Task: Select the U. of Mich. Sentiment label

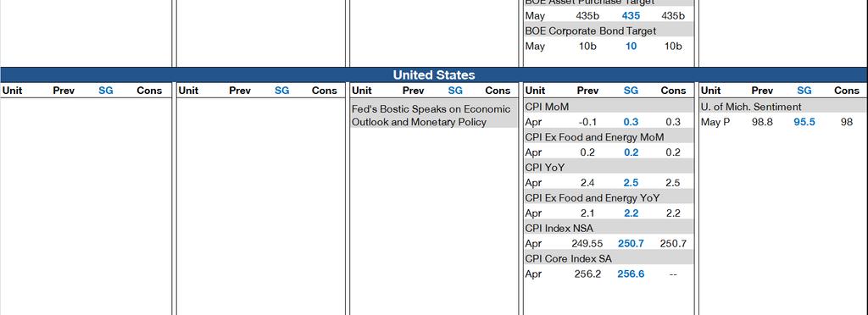Action: click(x=751, y=107)
